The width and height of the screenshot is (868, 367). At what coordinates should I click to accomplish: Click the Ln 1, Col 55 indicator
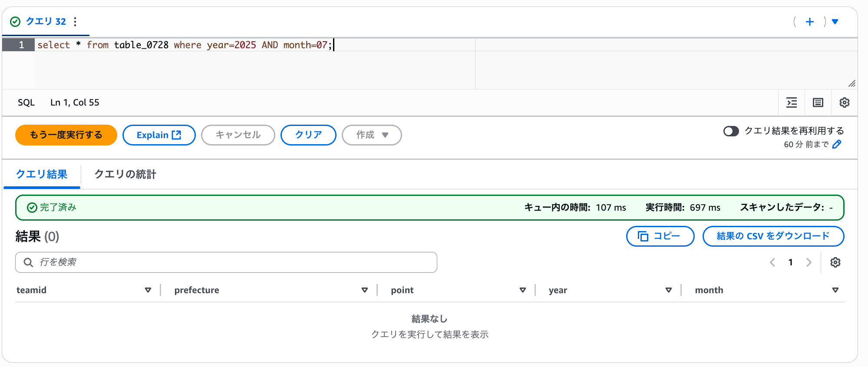(75, 102)
